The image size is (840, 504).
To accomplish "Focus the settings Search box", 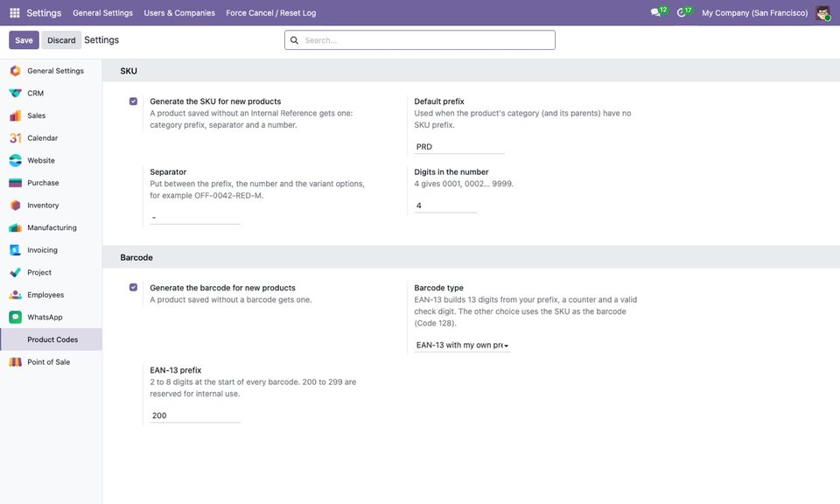I will tap(420, 40).
